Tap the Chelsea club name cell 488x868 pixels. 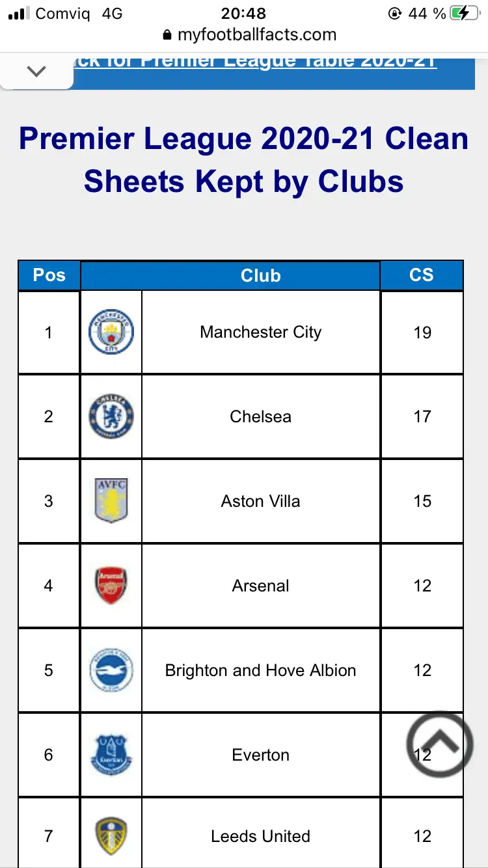pyautogui.click(x=260, y=416)
